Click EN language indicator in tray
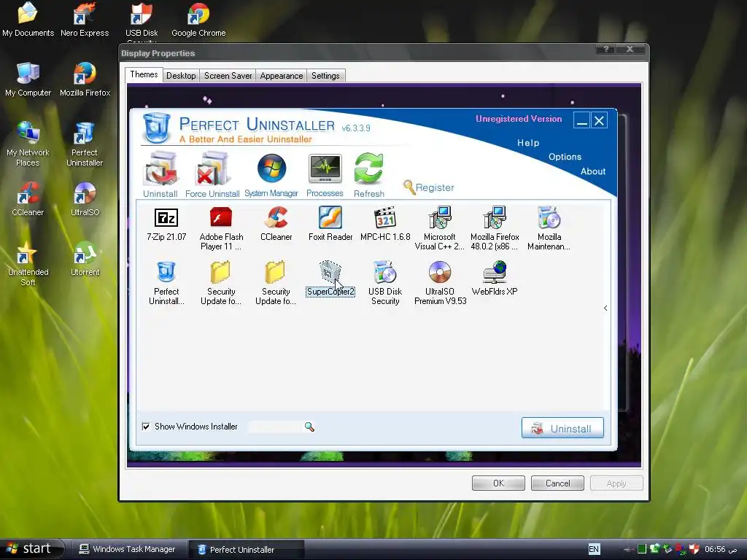 (x=594, y=549)
